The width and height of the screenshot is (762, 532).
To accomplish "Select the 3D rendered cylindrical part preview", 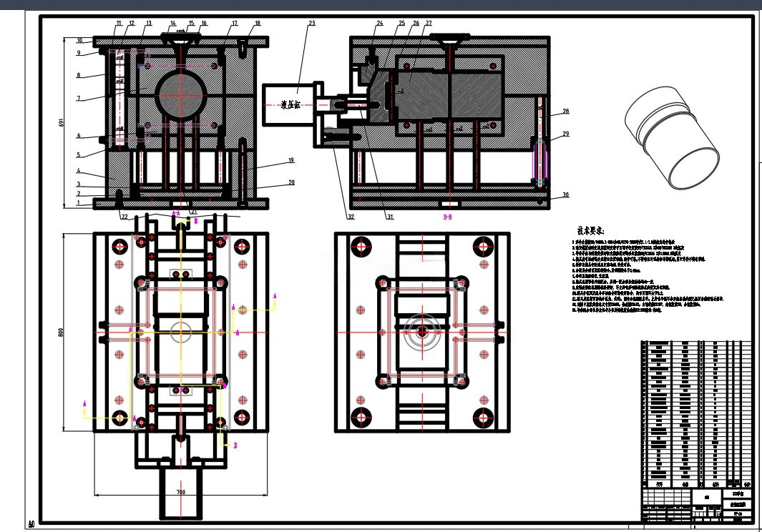I will click(672, 137).
